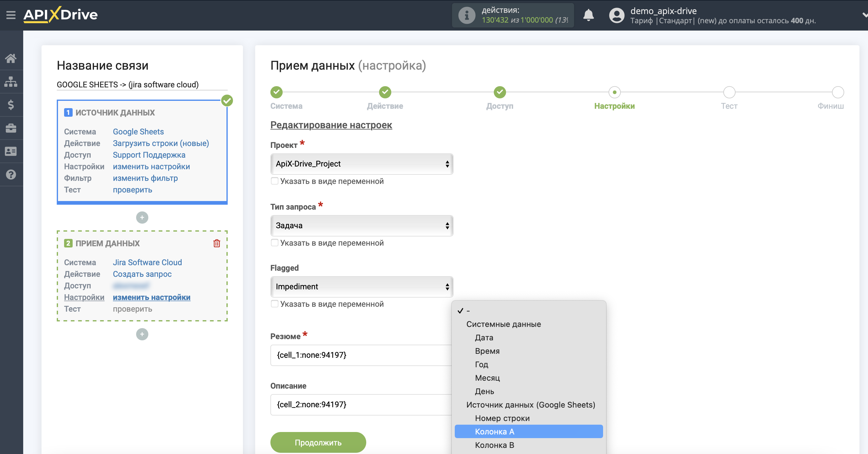Add a step between source and receiver blocks
This screenshot has height=454, width=868.
pyautogui.click(x=142, y=218)
